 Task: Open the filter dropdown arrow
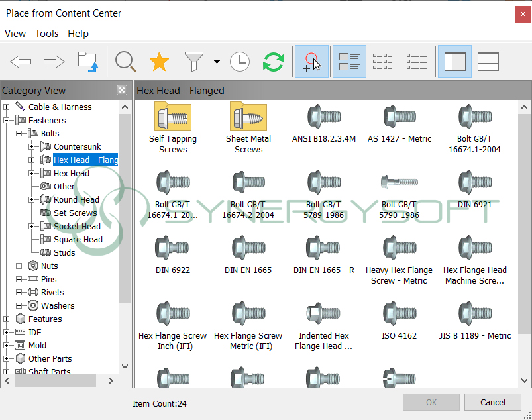tap(217, 62)
